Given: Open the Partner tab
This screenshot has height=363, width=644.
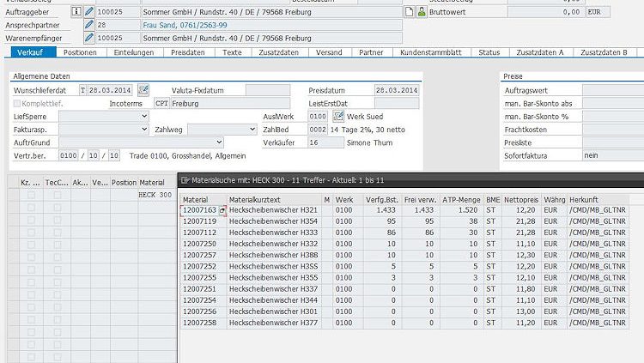Looking at the screenshot, I should [371, 52].
